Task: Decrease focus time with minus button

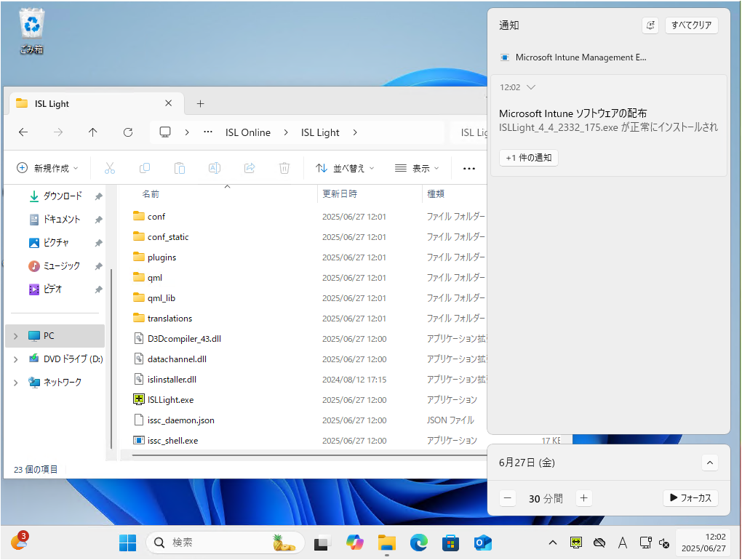Action: [x=507, y=498]
